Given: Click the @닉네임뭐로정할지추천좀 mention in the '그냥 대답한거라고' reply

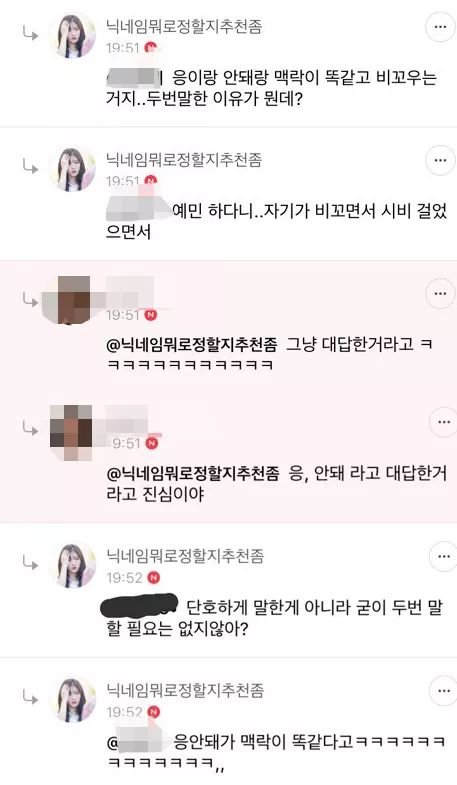Looking at the screenshot, I should [192, 344].
